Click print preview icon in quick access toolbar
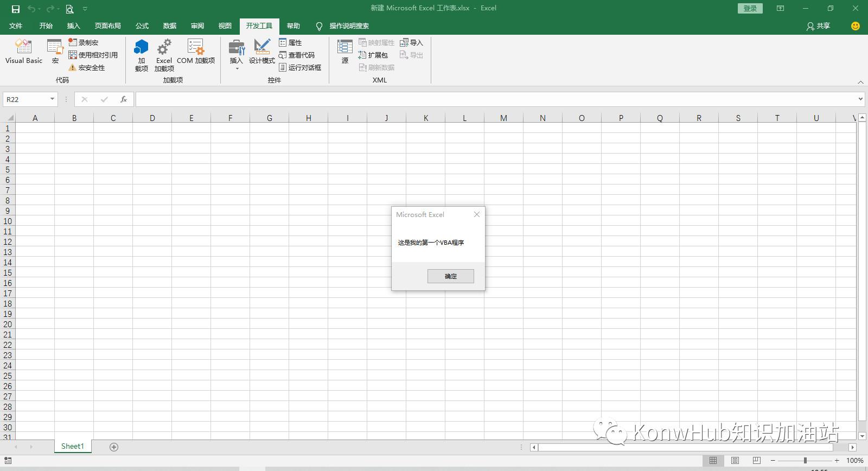 click(x=69, y=9)
